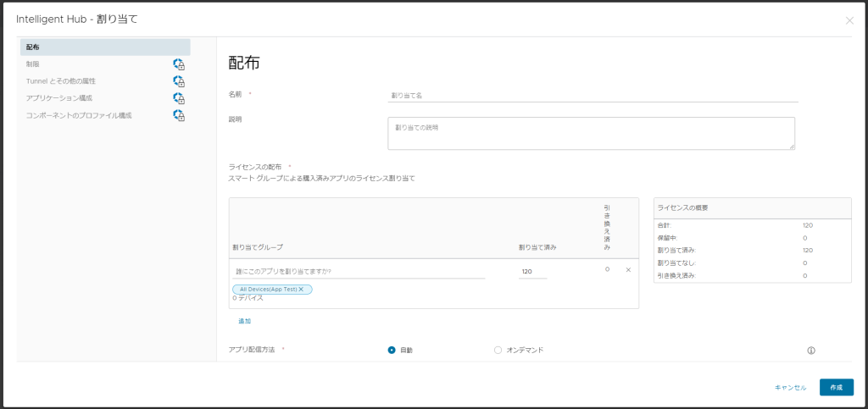Click the ライセンスの概要 panel header
Screen dimensions: 868x409
point(753,208)
